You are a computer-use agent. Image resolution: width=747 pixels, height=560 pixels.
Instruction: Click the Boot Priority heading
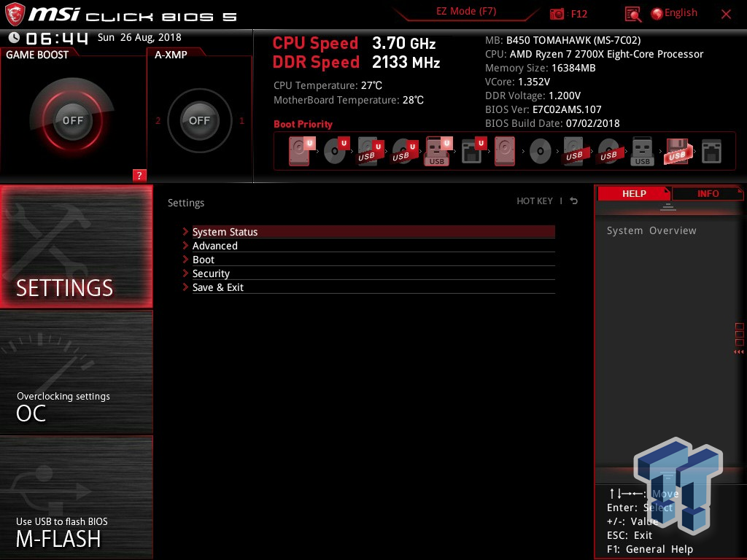coord(303,124)
